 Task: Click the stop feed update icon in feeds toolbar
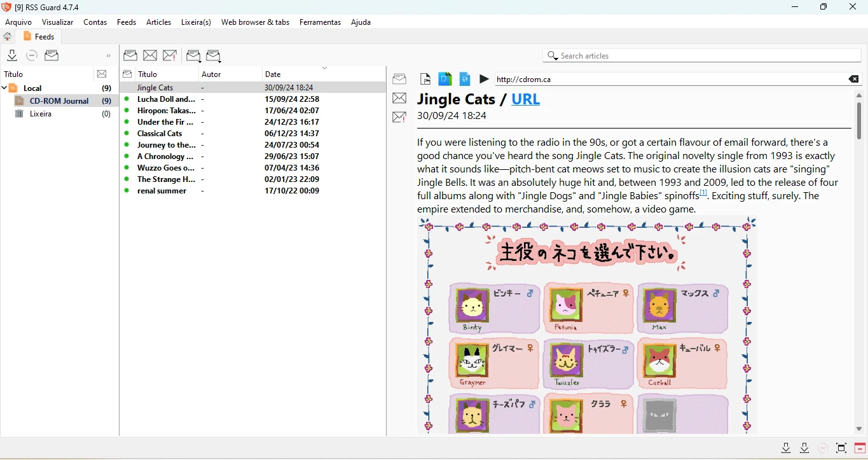tap(32, 55)
